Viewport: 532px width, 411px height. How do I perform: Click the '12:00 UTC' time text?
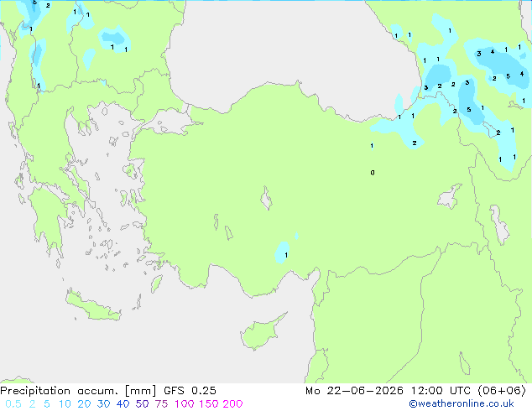(x=441, y=391)
